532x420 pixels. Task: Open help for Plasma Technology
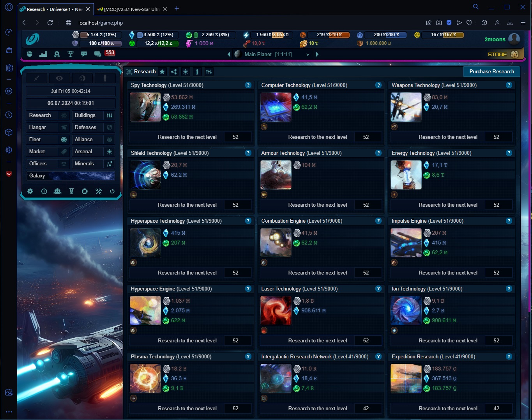coord(248,356)
